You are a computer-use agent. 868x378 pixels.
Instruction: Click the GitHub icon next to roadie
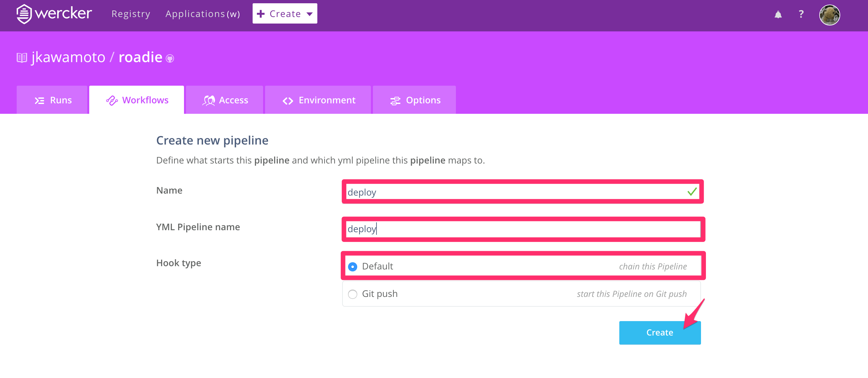tap(170, 59)
